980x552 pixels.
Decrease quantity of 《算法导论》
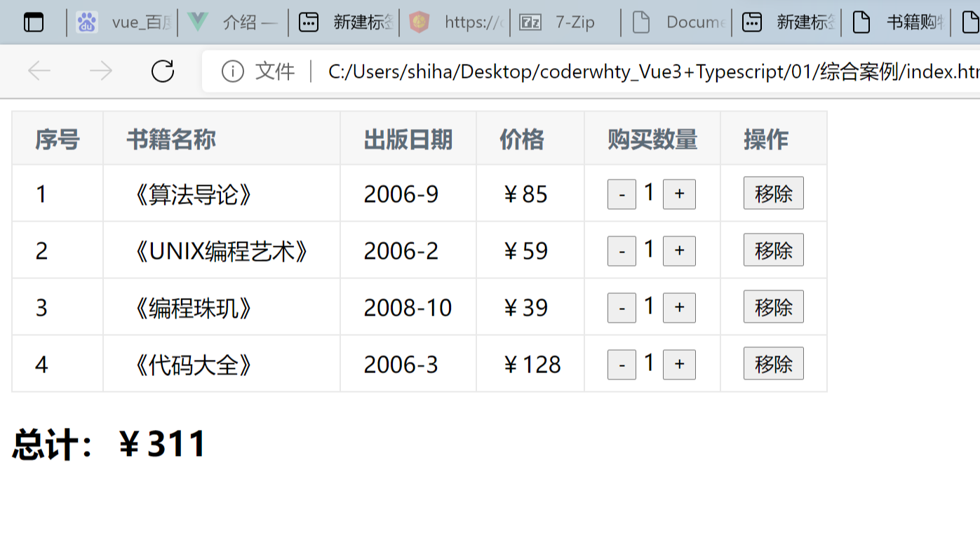point(622,194)
